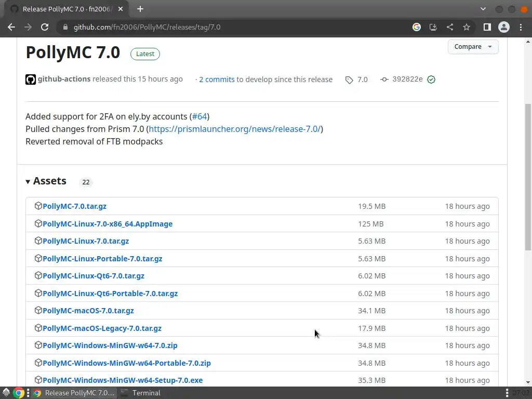Download PollyMC-Linux-Portable-7.0.tar.gz
This screenshot has height=399, width=532.
tap(102, 259)
